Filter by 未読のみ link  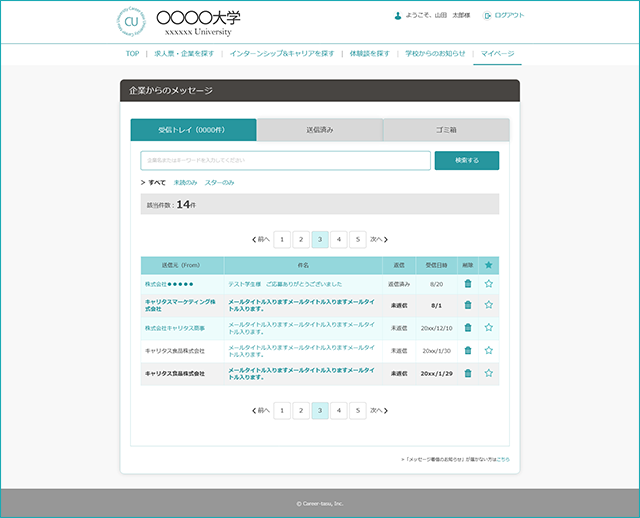(185, 182)
